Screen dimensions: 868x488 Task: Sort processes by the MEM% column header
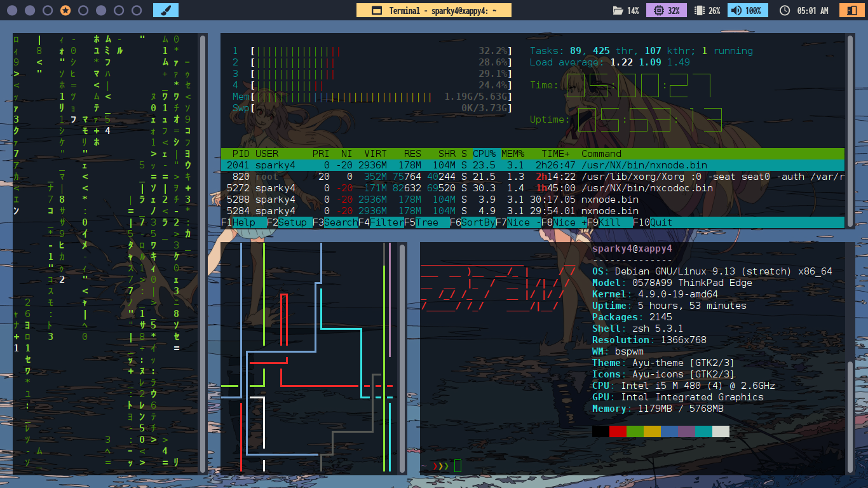tap(512, 154)
